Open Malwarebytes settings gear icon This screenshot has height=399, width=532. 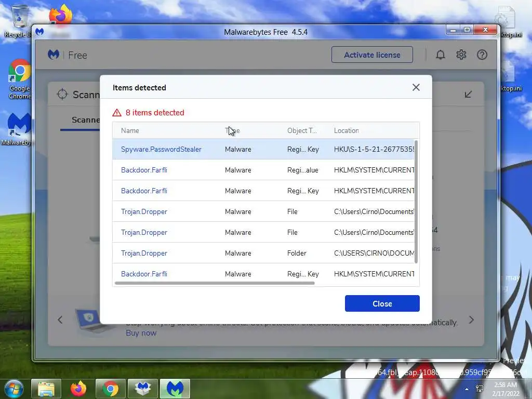click(x=461, y=55)
